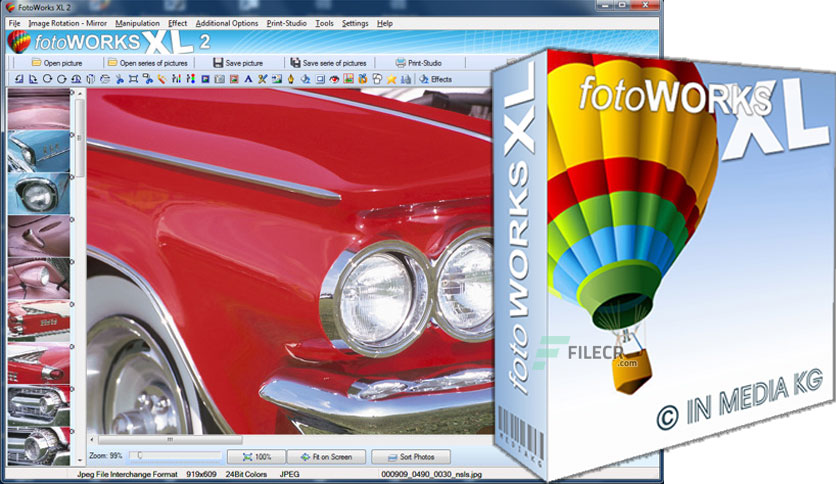The image size is (836, 484).
Task: Open the File menu
Action: click(14, 23)
